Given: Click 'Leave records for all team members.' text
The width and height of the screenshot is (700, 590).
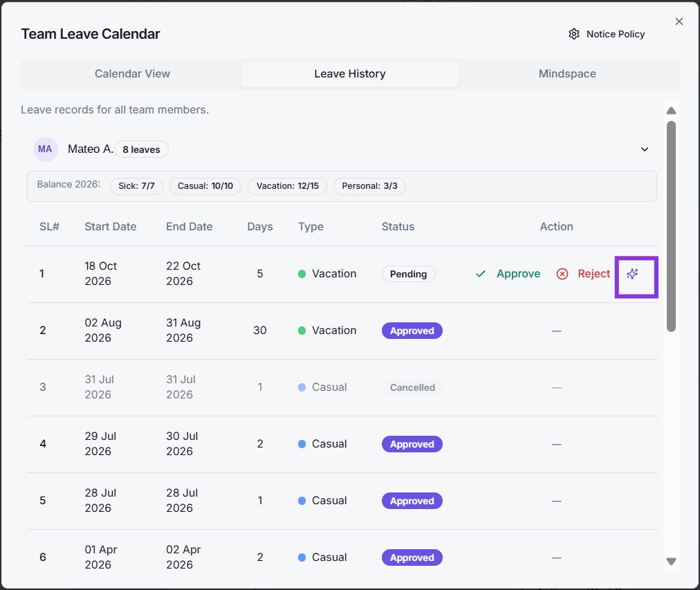Looking at the screenshot, I should point(115,110).
